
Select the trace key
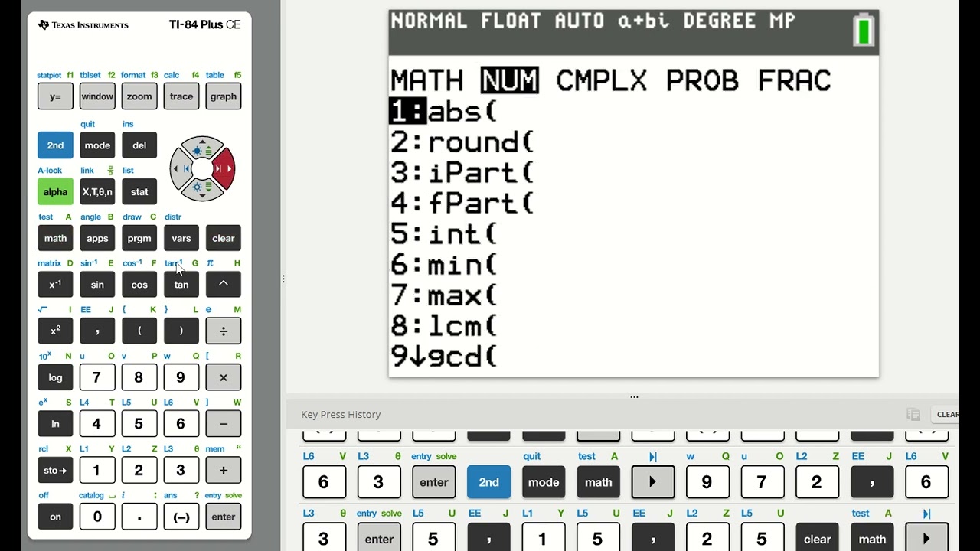181,96
